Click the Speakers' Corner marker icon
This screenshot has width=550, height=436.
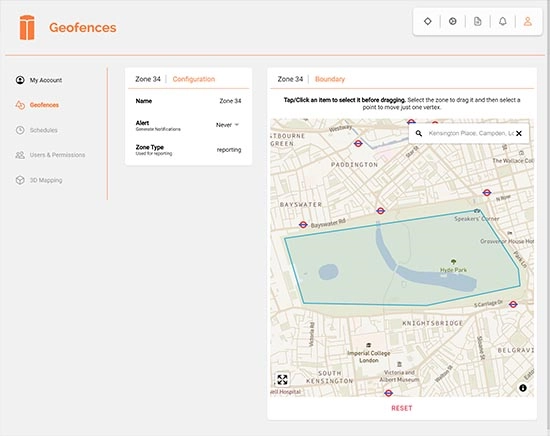click(x=477, y=211)
